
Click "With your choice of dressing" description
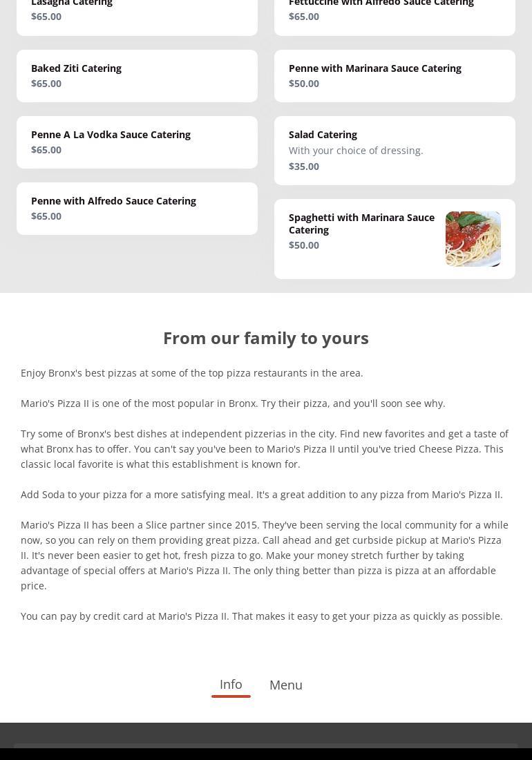(x=356, y=151)
